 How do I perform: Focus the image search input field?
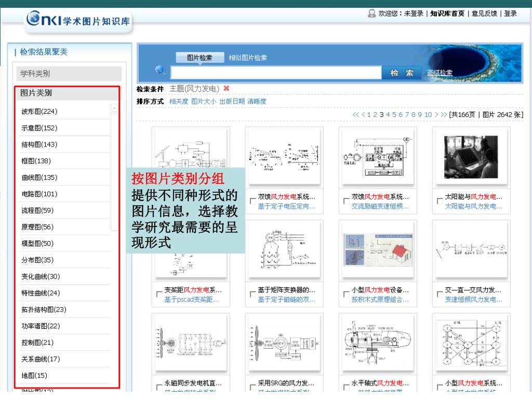point(276,73)
